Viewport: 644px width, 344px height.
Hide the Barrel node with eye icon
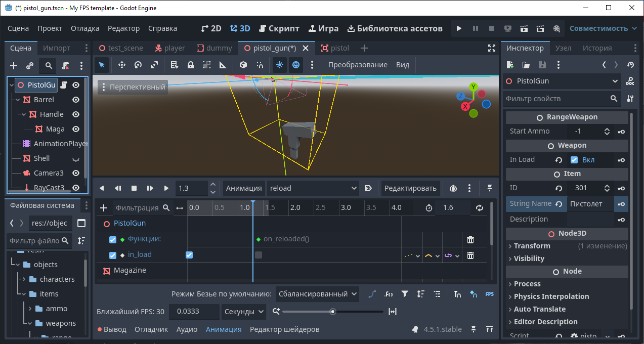coord(76,100)
